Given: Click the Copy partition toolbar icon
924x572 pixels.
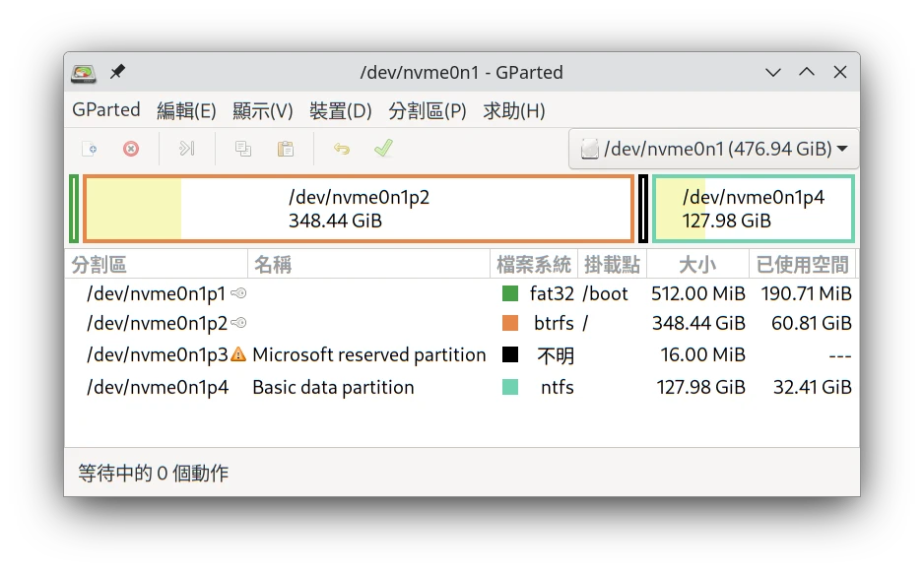Looking at the screenshot, I should 242,149.
